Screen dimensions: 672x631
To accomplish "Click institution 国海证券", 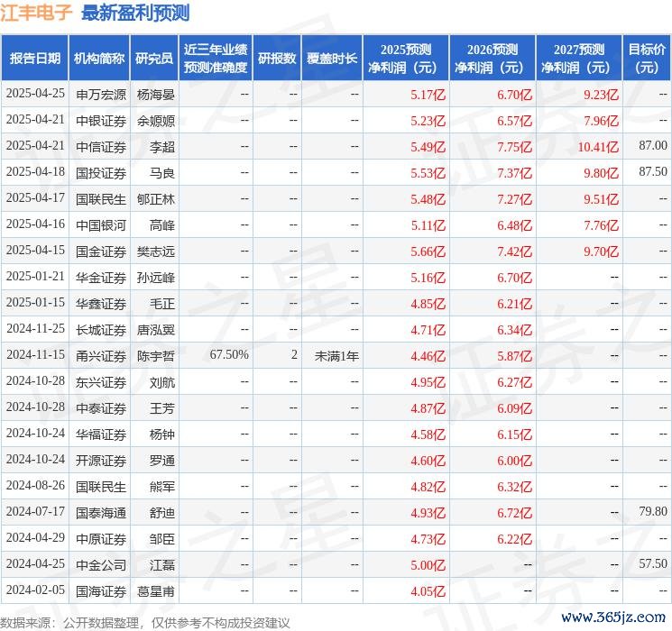I will tap(101, 591).
